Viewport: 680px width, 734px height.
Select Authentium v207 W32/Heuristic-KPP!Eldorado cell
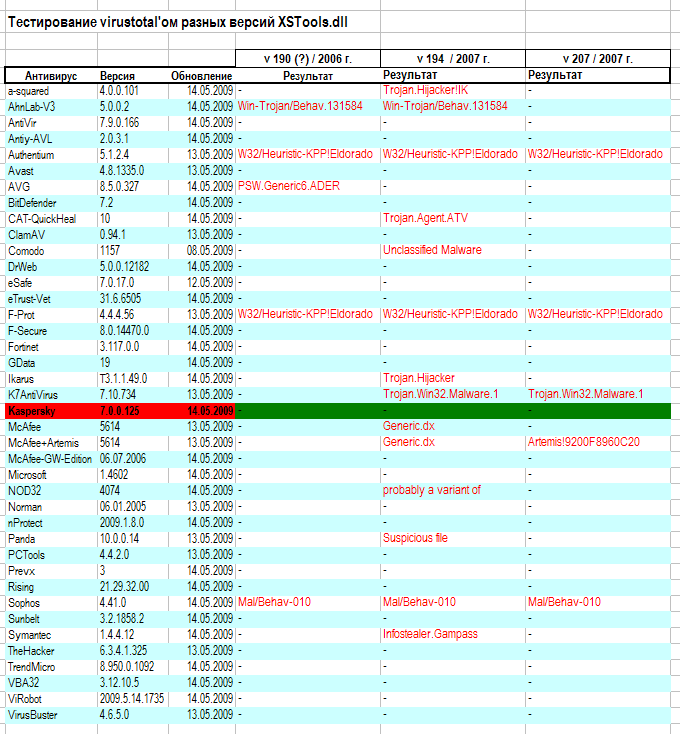coord(598,154)
